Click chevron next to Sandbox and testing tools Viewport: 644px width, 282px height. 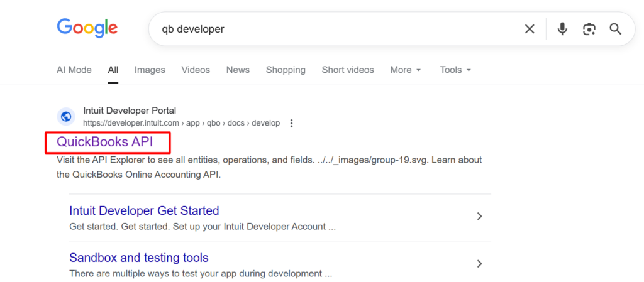pos(479,264)
